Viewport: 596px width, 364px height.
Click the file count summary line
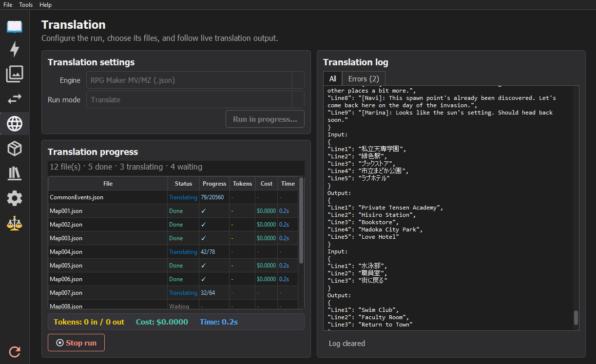pos(126,167)
